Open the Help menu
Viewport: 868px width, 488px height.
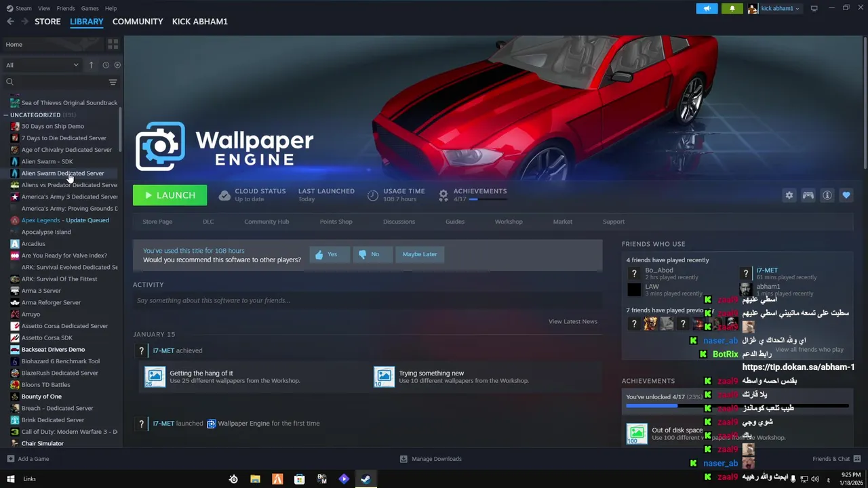point(111,8)
